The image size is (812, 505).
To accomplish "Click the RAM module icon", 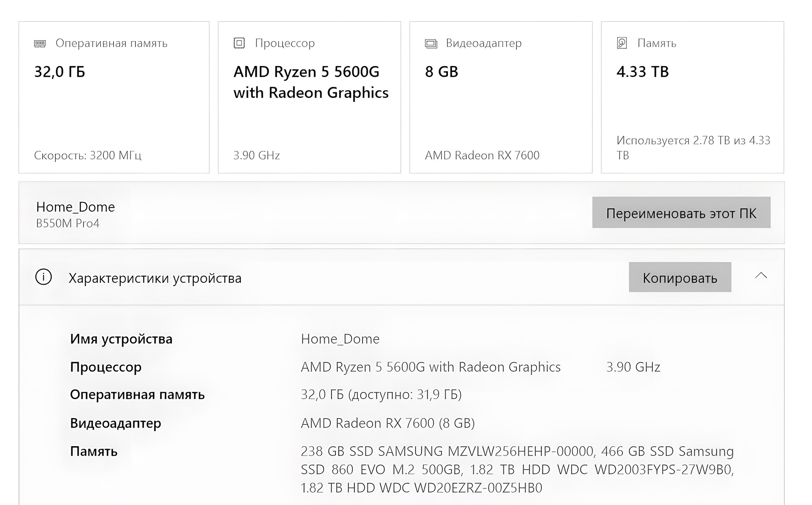I will (40, 44).
